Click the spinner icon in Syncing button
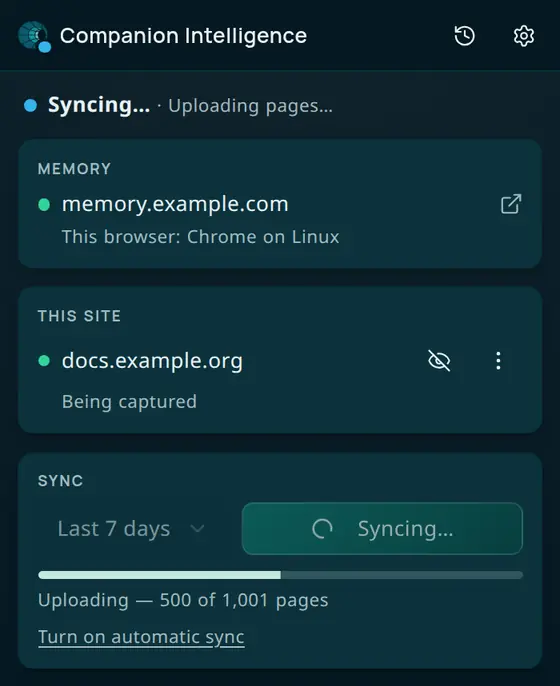The height and width of the screenshot is (686, 560). [x=322, y=528]
